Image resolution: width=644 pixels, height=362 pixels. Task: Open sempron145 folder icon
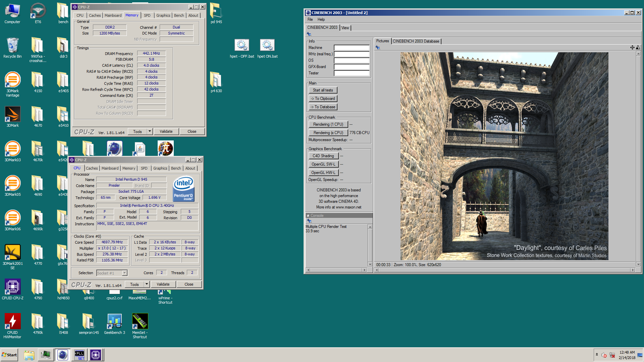(89, 324)
